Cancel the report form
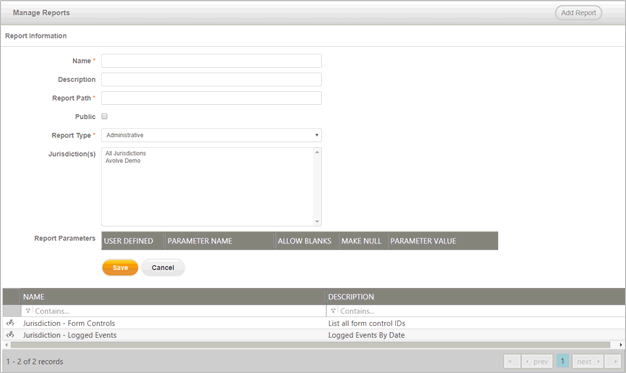 pos(163,268)
